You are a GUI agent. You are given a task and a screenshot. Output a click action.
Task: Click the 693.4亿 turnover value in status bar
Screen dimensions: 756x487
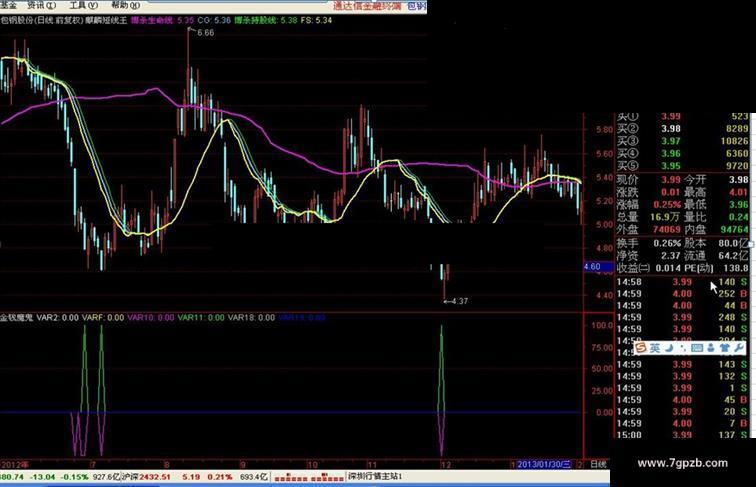[x=254, y=477]
